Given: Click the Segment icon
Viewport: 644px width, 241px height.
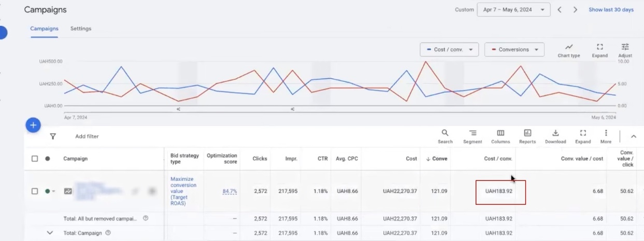Looking at the screenshot, I should pos(473,136).
